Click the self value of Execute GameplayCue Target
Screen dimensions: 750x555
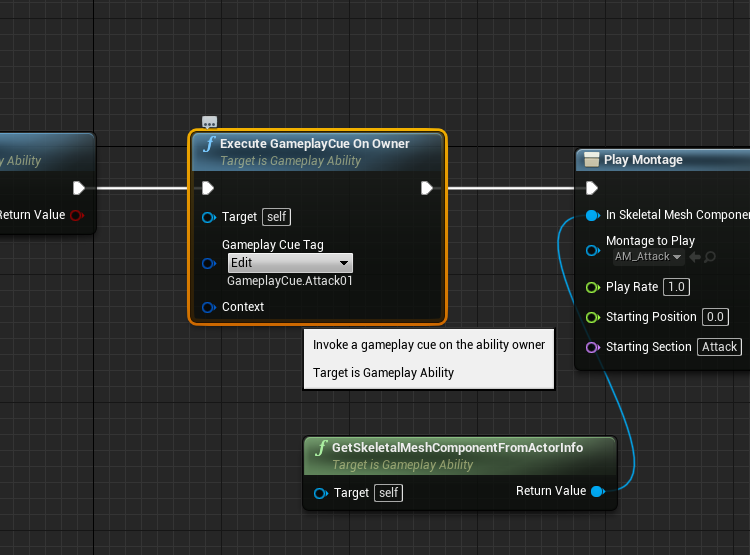point(276,217)
